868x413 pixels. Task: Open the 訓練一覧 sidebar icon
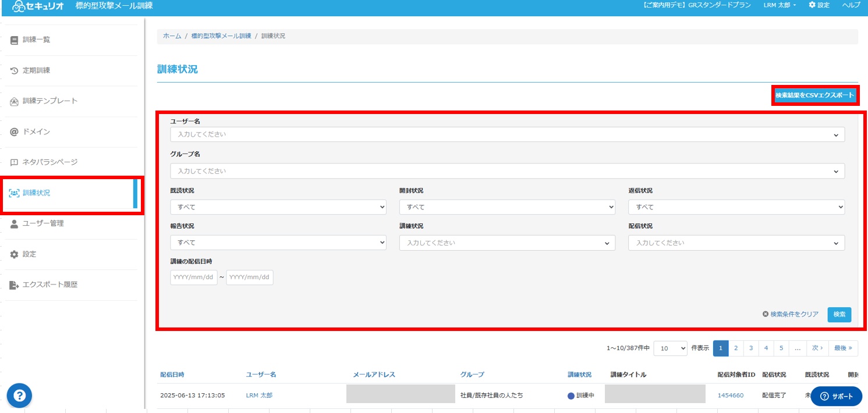tap(15, 40)
